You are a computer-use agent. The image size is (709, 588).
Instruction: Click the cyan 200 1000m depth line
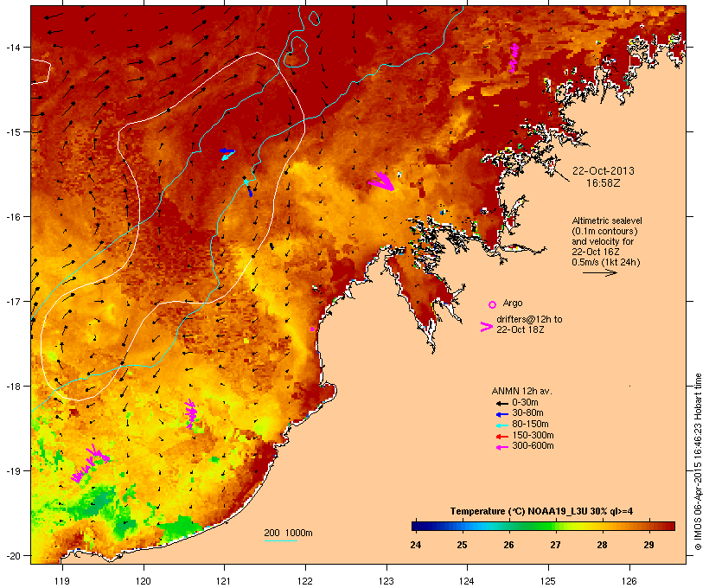[x=280, y=540]
